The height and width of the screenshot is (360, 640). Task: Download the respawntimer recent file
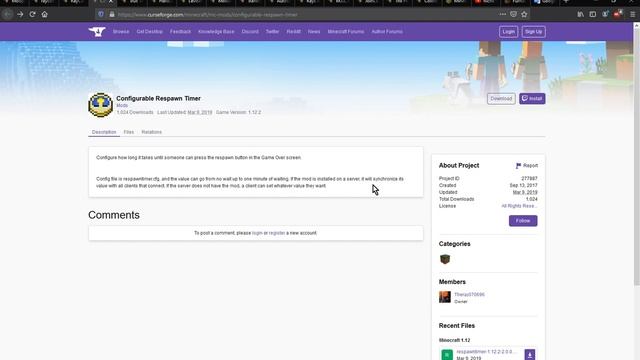coord(530,354)
